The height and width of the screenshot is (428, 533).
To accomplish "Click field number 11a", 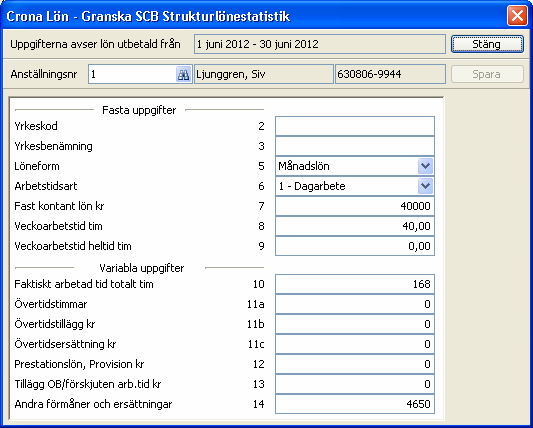I will coord(256,304).
